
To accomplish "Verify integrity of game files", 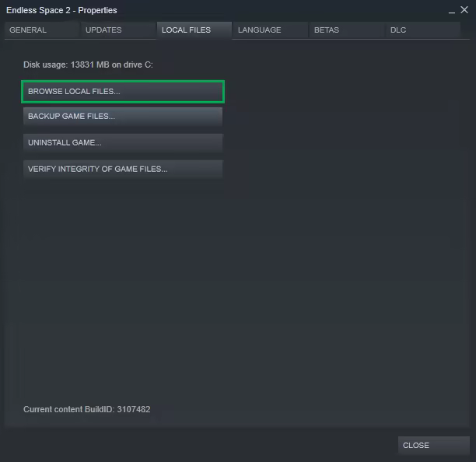I will [123, 169].
